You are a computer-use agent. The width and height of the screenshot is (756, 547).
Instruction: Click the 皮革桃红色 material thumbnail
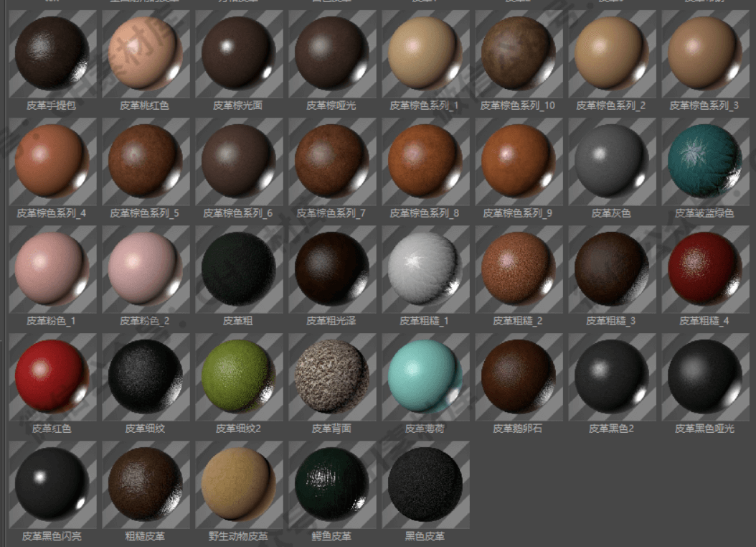[145, 54]
